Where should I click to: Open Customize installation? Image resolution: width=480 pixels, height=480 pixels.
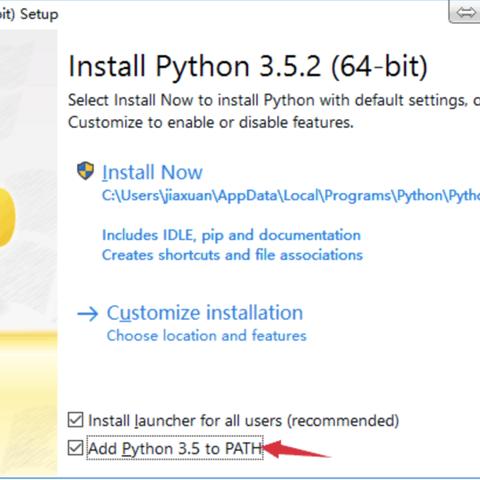click(x=205, y=313)
